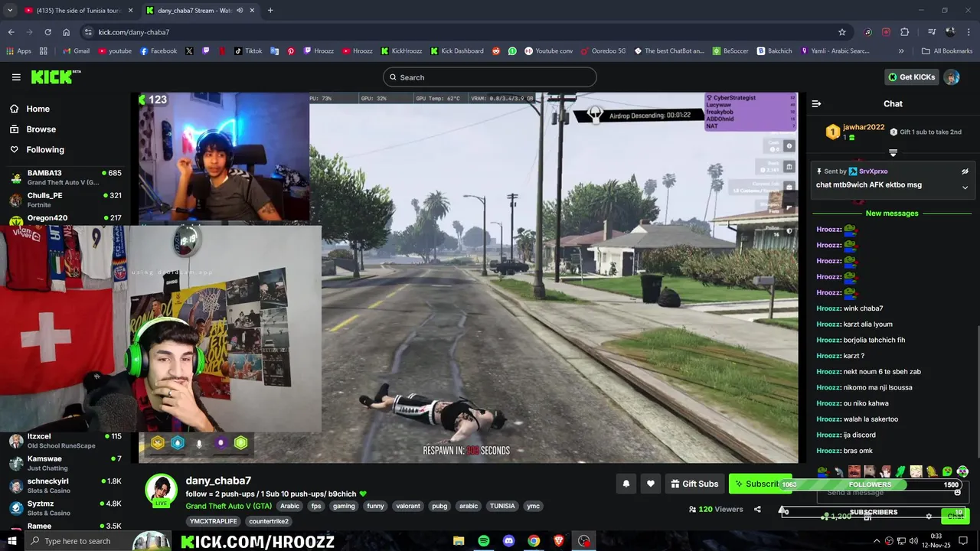The image size is (980, 551).
Task: Open Itzxcel channel in sidebar
Action: [x=65, y=441]
